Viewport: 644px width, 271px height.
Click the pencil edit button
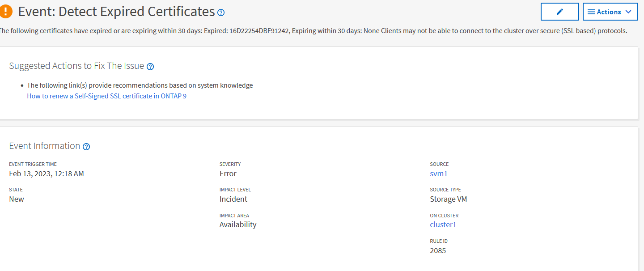click(559, 12)
